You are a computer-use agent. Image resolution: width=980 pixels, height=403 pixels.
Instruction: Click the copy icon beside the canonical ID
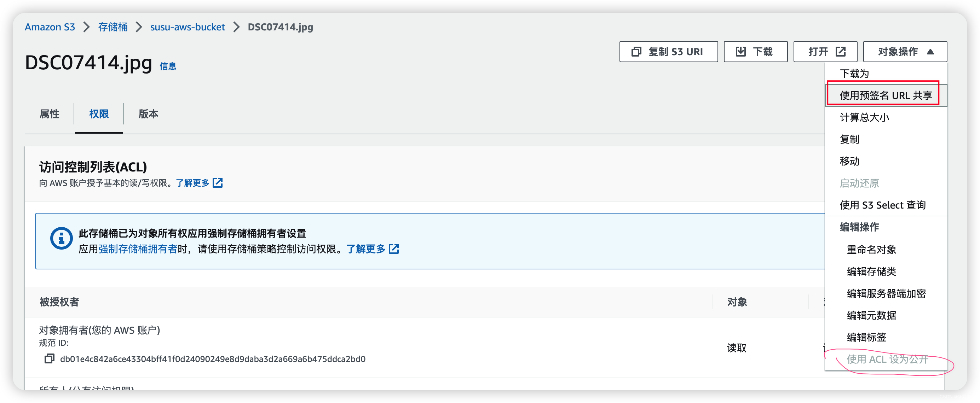(x=50, y=358)
